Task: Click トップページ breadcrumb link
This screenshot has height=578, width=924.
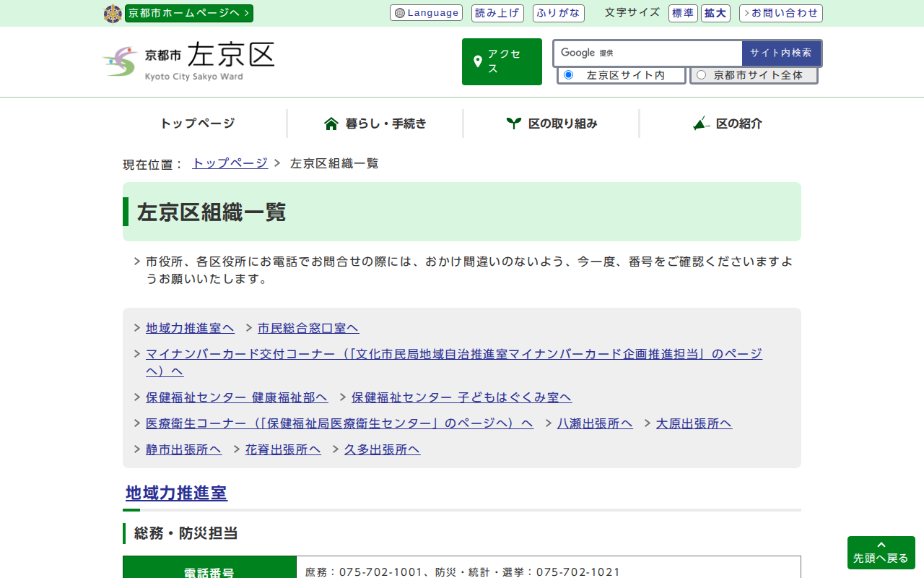Action: [x=230, y=163]
